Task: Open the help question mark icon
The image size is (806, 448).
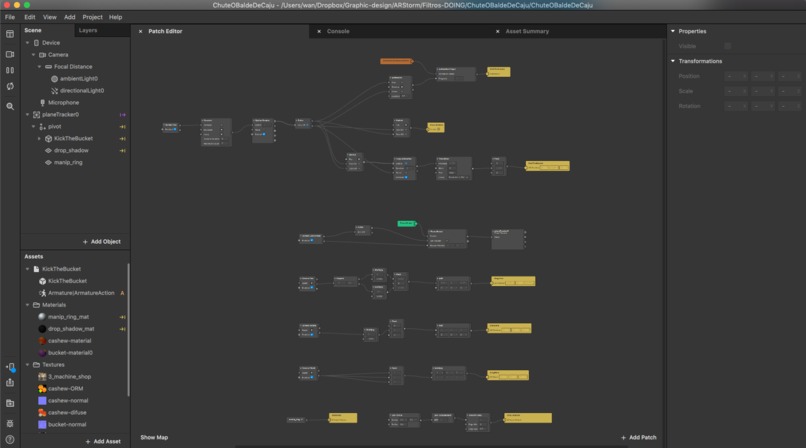Action: pyautogui.click(x=10, y=440)
